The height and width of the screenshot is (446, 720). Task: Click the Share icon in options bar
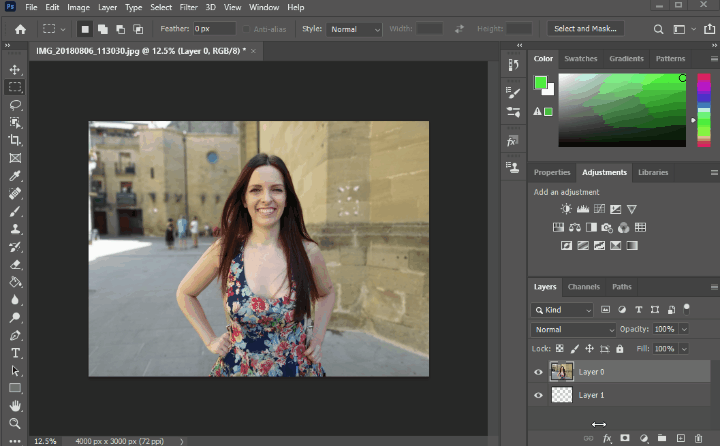(709, 29)
